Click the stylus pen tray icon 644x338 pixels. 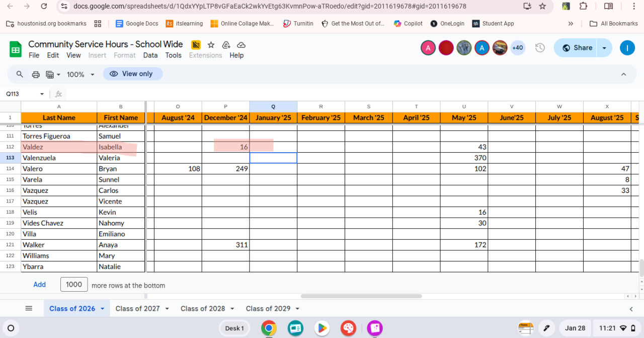pos(546,328)
